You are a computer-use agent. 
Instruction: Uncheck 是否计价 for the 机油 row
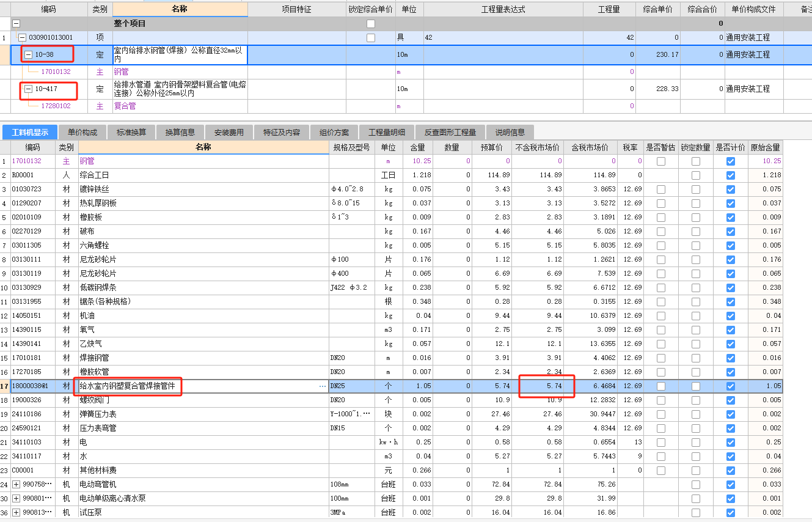[730, 316]
